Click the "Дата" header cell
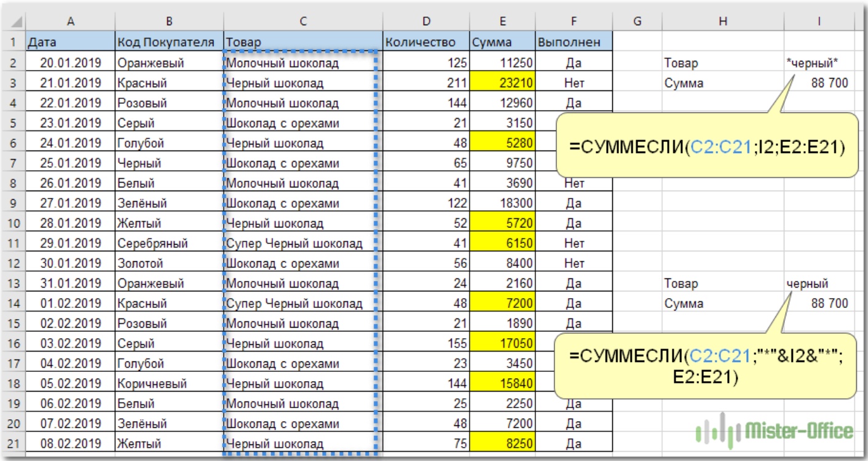868x461 pixels. click(x=71, y=42)
